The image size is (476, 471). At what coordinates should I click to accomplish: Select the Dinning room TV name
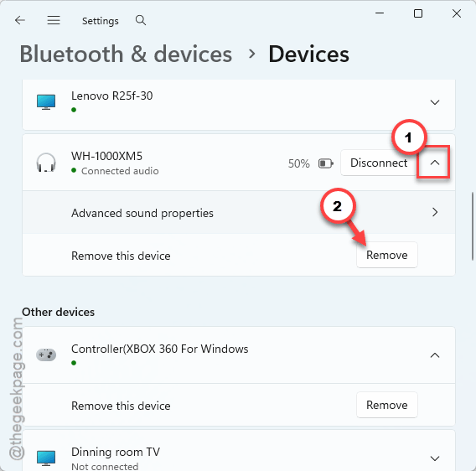click(116, 453)
